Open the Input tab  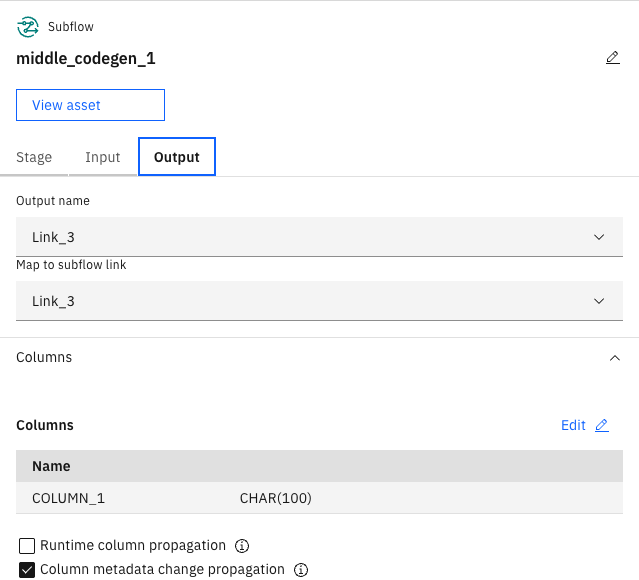[102, 157]
